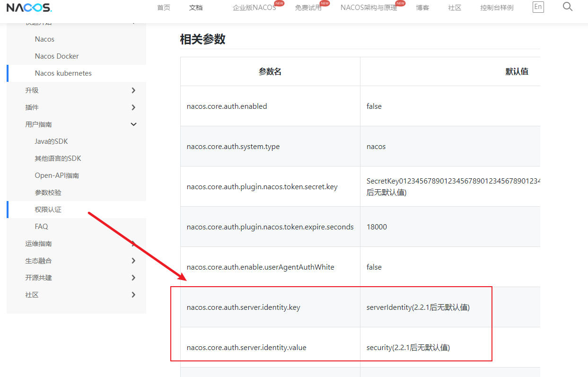Click the NACOS logo

click(29, 7)
